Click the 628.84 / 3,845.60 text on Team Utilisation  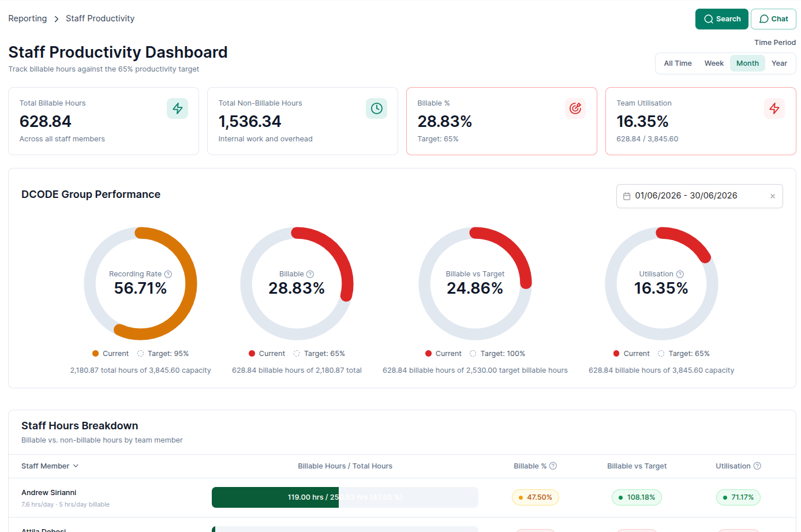click(x=647, y=139)
